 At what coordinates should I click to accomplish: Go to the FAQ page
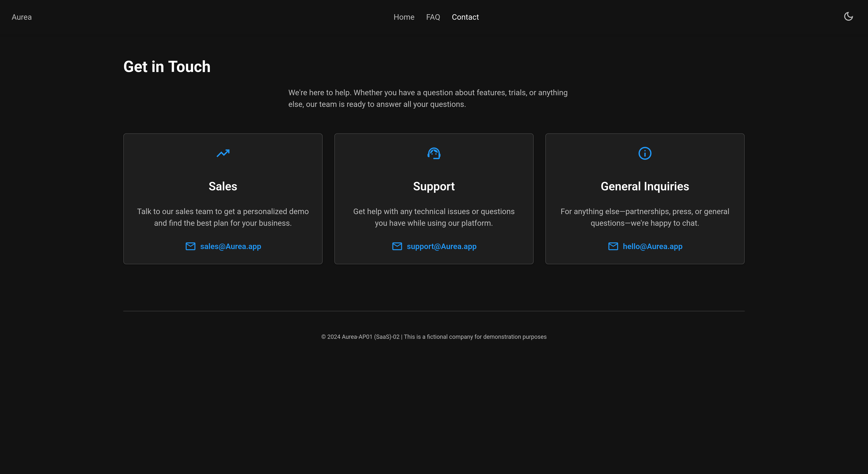pos(433,17)
